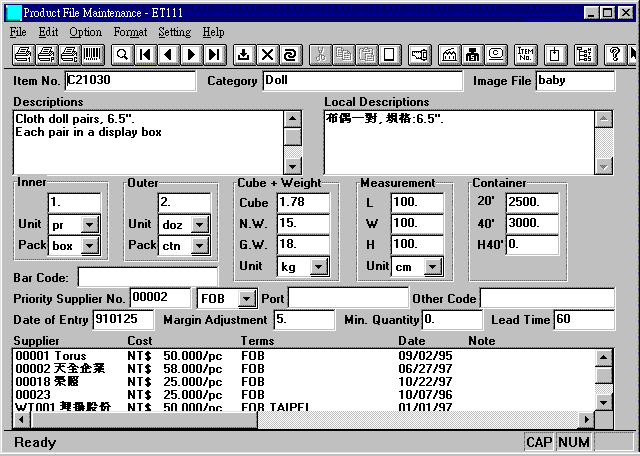This screenshot has height=456, width=640.
Task: Jump to the last record
Action: coord(214,54)
